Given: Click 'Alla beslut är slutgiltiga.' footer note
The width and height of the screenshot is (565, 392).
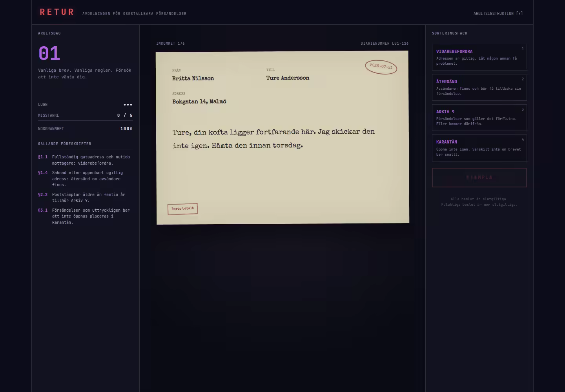Looking at the screenshot, I should (x=479, y=199).
